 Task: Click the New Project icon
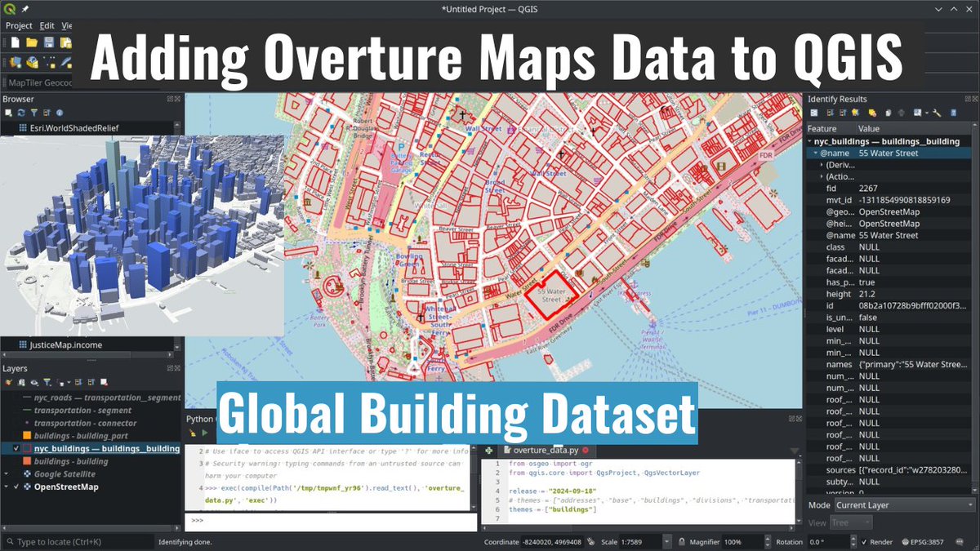coord(14,42)
